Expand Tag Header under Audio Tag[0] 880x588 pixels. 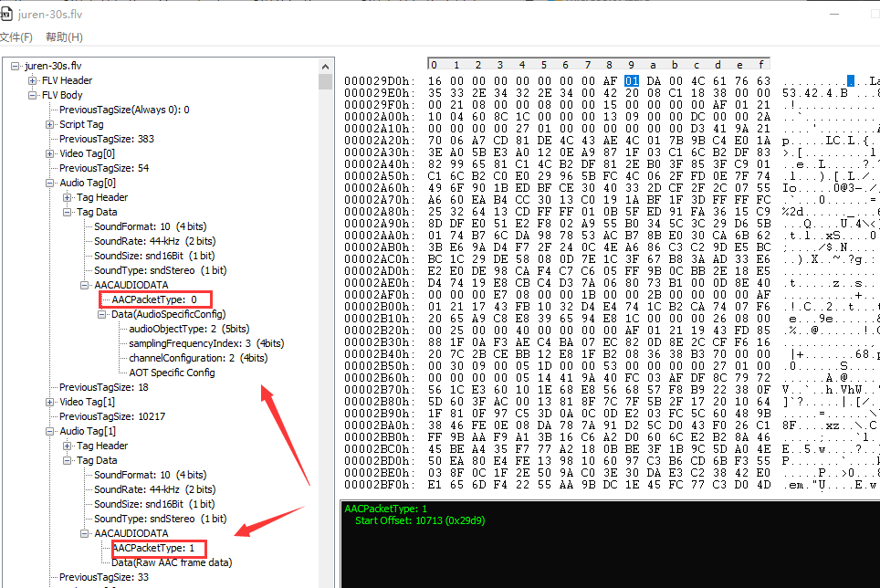tap(68, 197)
